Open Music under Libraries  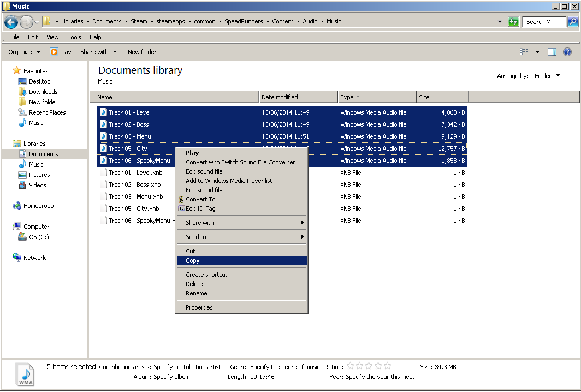(x=36, y=164)
